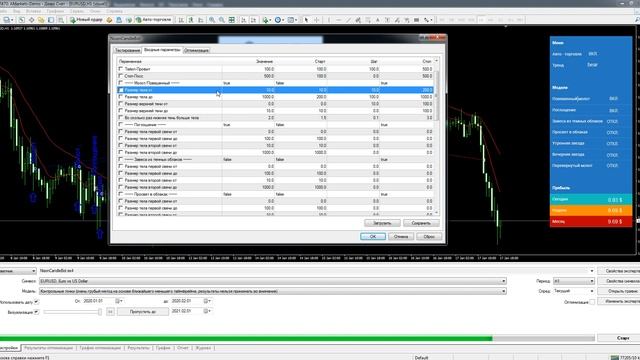Select the Размер тела до parameter row

pos(276,97)
